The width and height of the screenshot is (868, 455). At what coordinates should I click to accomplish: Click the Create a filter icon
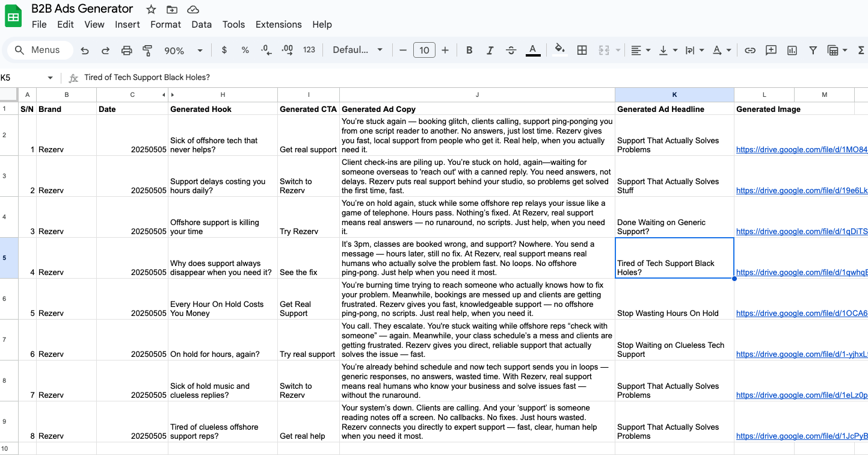[813, 50]
